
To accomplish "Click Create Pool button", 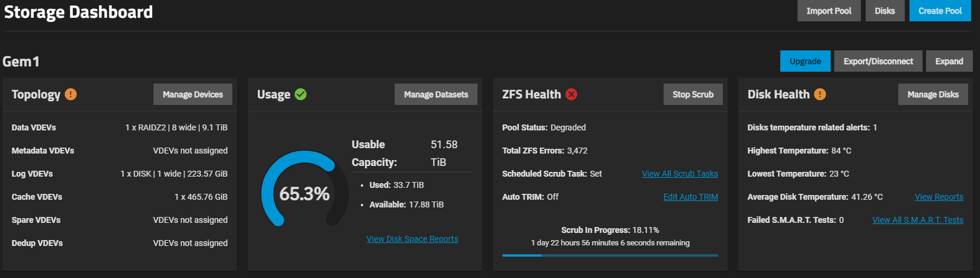I will 940,11.
